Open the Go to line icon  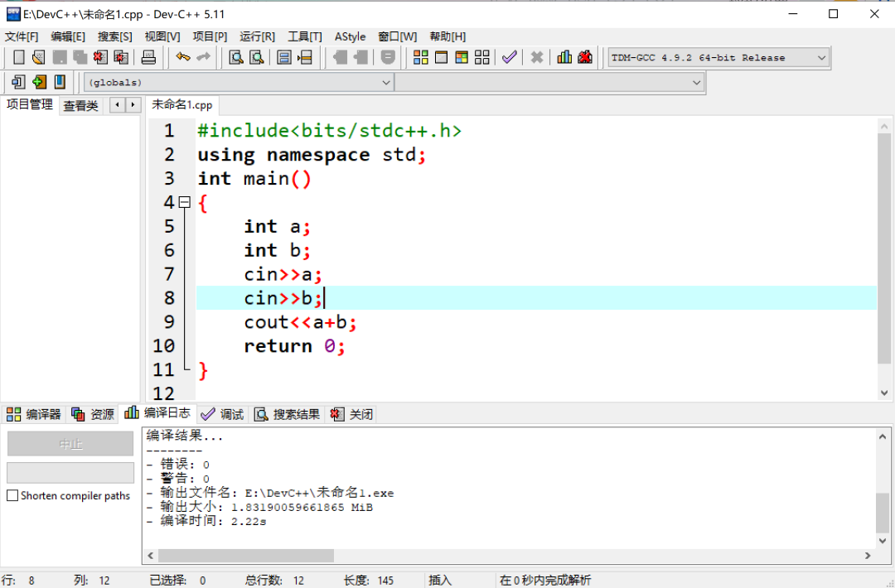click(305, 57)
